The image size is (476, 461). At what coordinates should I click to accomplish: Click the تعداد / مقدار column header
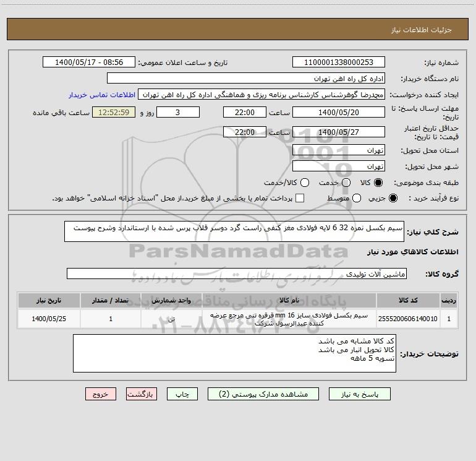point(111,300)
